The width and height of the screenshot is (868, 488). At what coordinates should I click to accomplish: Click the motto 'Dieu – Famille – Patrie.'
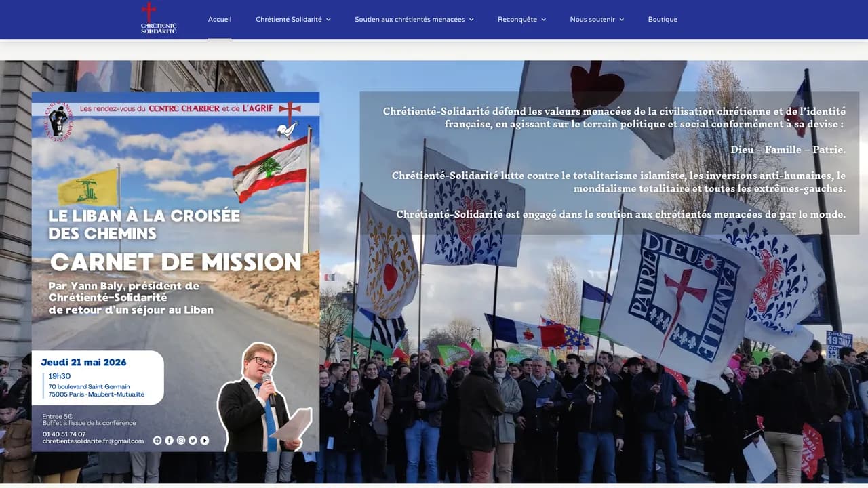[788, 150]
